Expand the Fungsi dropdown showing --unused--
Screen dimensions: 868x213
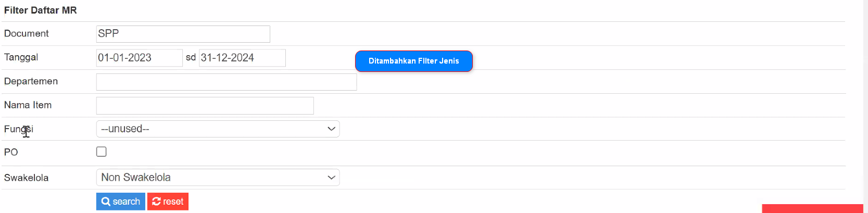point(218,129)
